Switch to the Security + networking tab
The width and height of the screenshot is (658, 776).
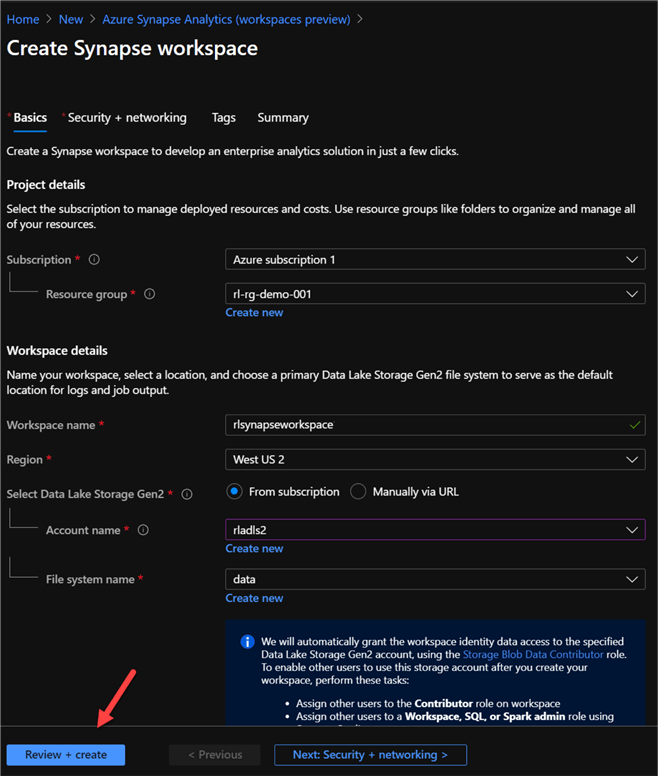click(127, 118)
